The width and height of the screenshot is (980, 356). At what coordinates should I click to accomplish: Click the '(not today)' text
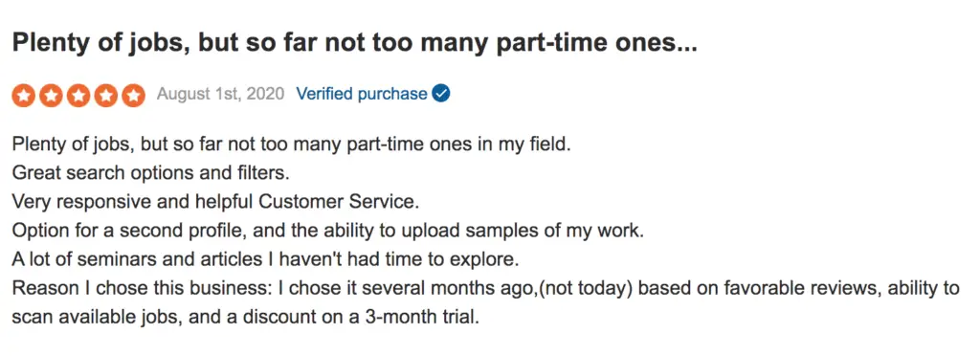click(x=587, y=289)
